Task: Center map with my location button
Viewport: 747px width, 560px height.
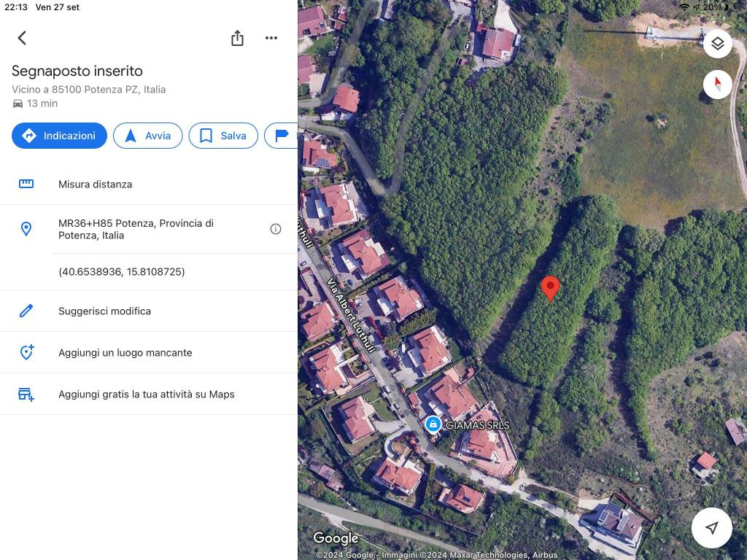Action: click(711, 527)
